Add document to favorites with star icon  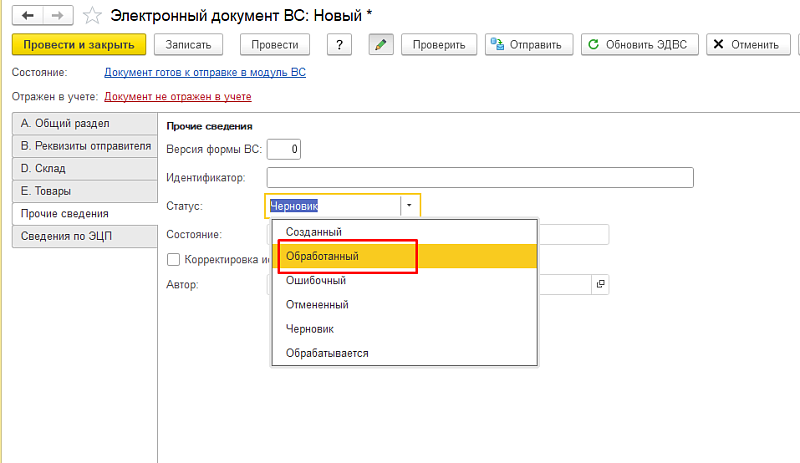coord(91,15)
